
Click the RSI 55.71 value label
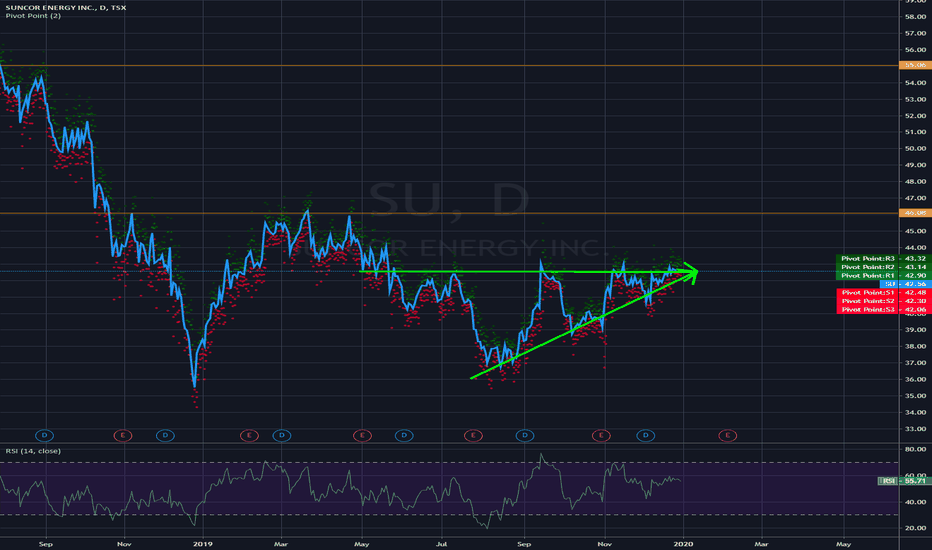click(x=905, y=480)
